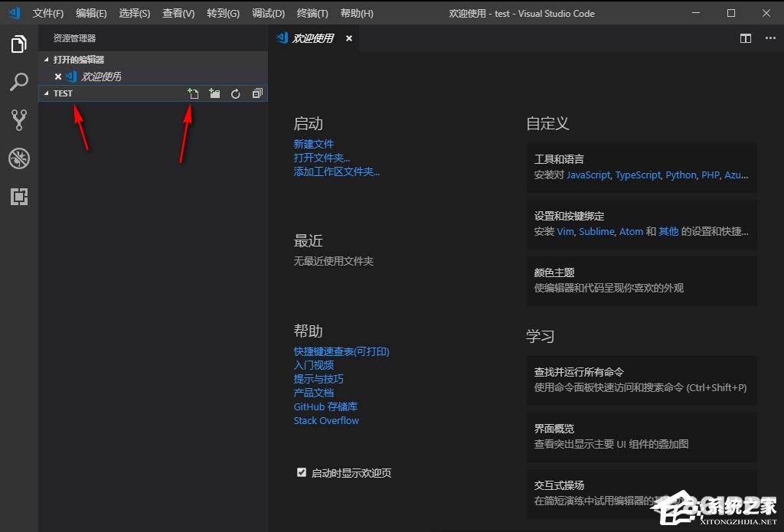This screenshot has height=532, width=784.
Task: Install Atom keybindings link
Action: tap(632, 231)
